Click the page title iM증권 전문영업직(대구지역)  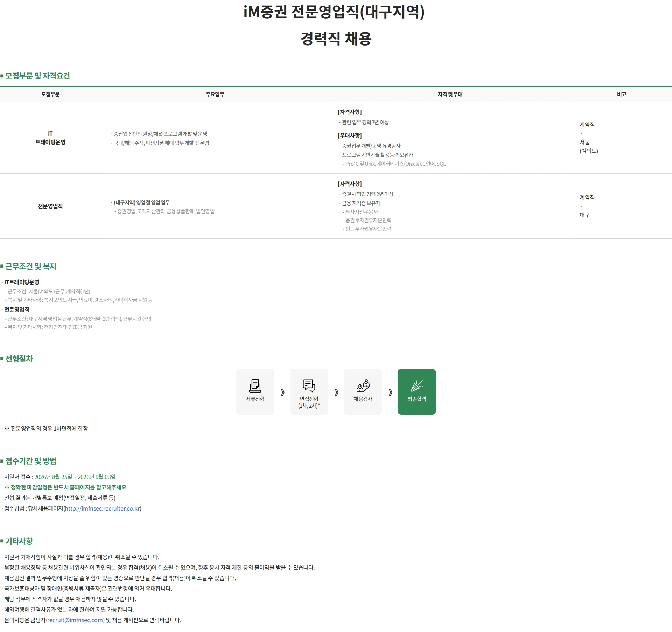click(334, 12)
